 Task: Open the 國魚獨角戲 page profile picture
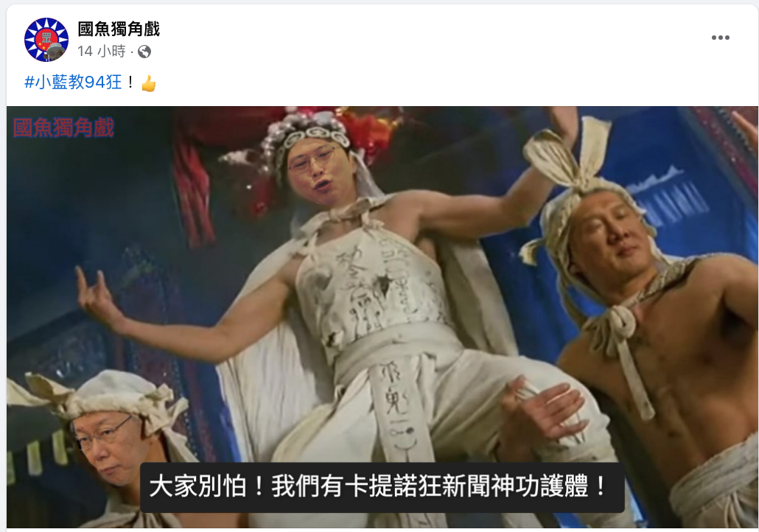click(46, 40)
